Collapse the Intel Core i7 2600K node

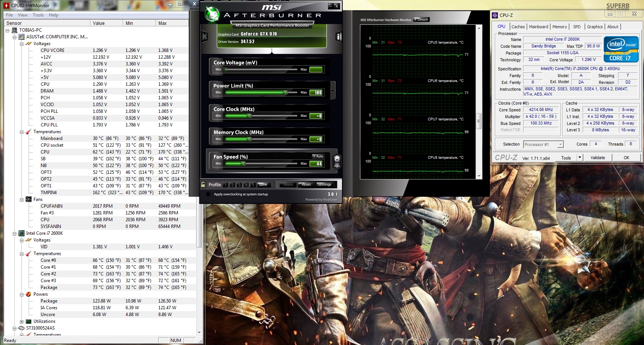[x=15, y=233]
